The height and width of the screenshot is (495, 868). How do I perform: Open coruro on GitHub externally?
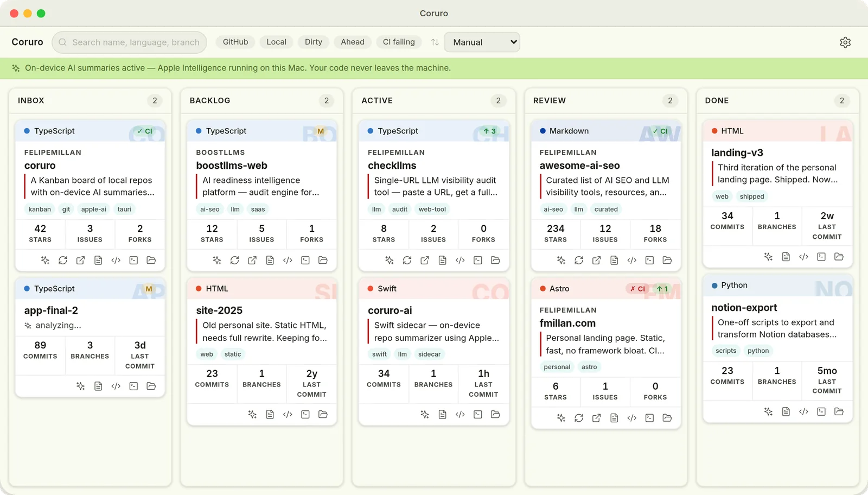[80, 261]
